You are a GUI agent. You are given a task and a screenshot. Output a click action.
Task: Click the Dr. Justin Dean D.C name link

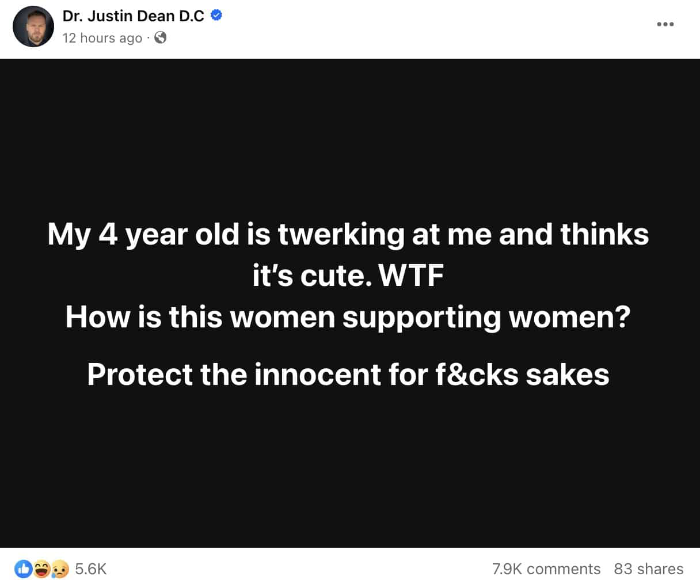click(x=133, y=16)
